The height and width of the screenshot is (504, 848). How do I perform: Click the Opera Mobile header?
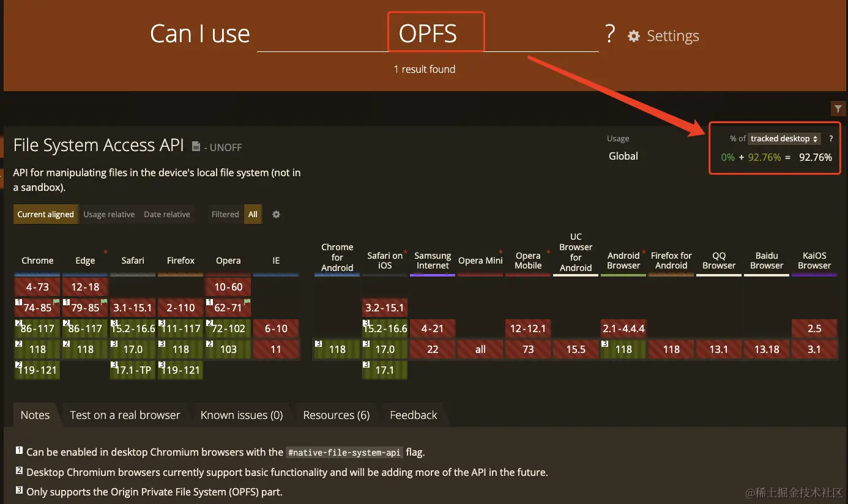click(x=528, y=261)
